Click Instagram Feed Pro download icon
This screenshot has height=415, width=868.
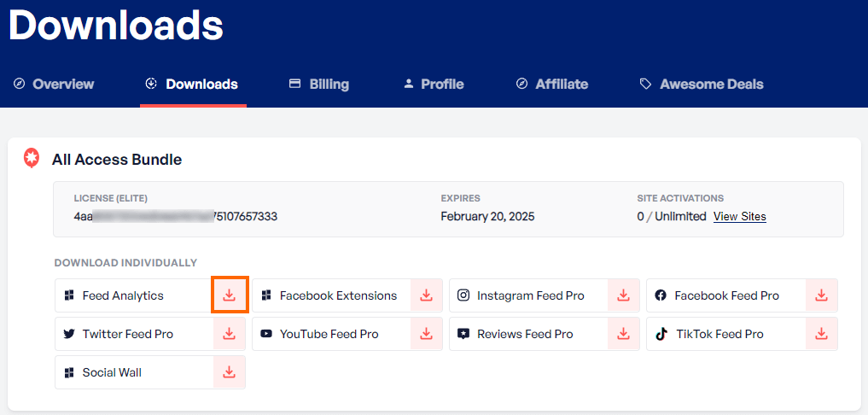click(624, 295)
